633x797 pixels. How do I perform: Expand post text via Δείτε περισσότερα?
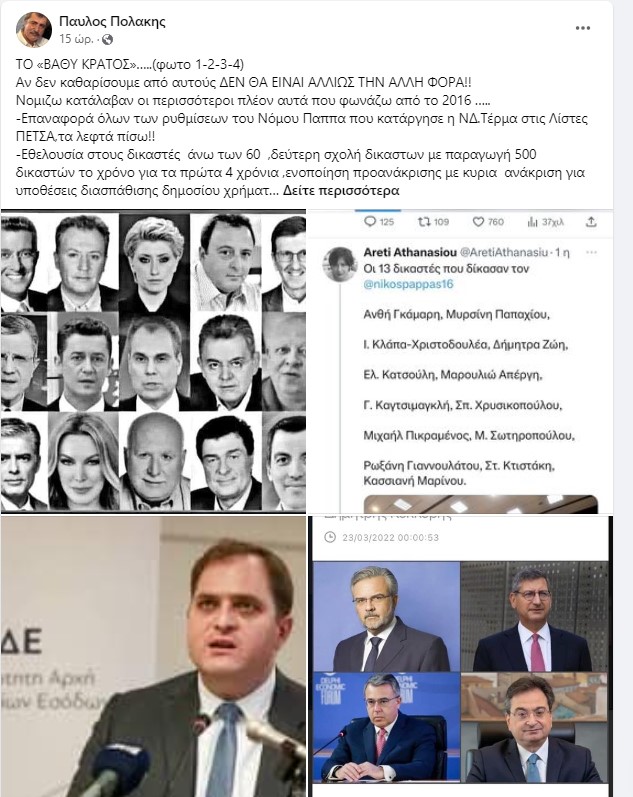pyautogui.click(x=341, y=191)
